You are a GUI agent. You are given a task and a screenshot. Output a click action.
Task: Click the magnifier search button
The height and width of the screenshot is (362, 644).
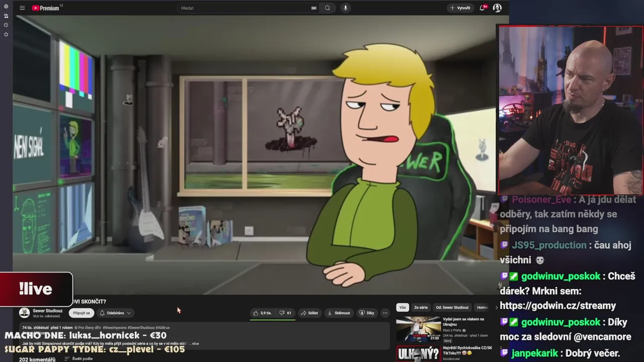coord(328,8)
